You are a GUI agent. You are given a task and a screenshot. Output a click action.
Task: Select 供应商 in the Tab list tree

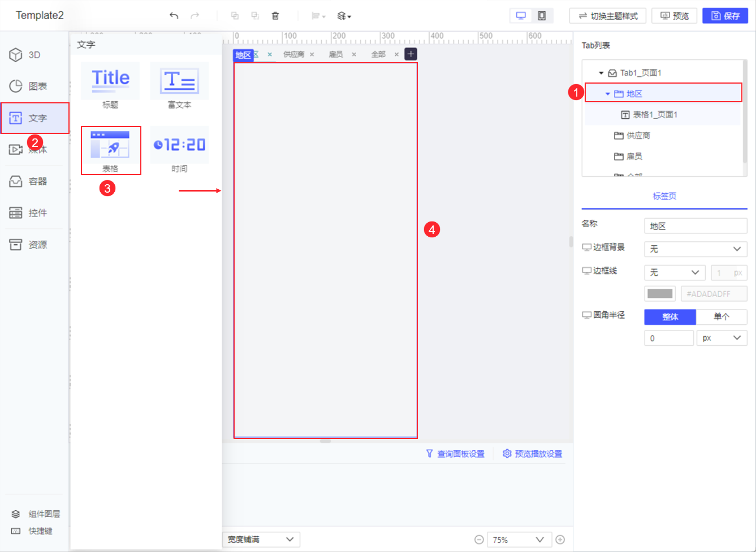coord(632,136)
